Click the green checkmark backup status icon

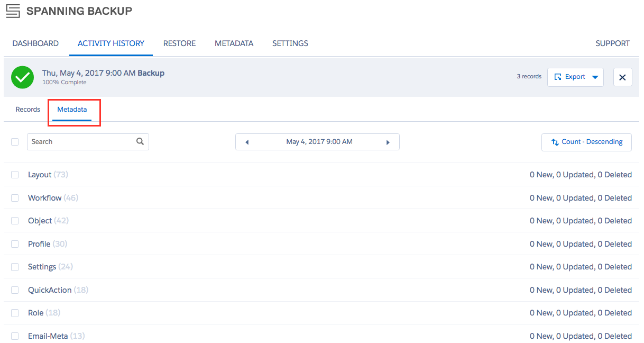pyautogui.click(x=23, y=77)
